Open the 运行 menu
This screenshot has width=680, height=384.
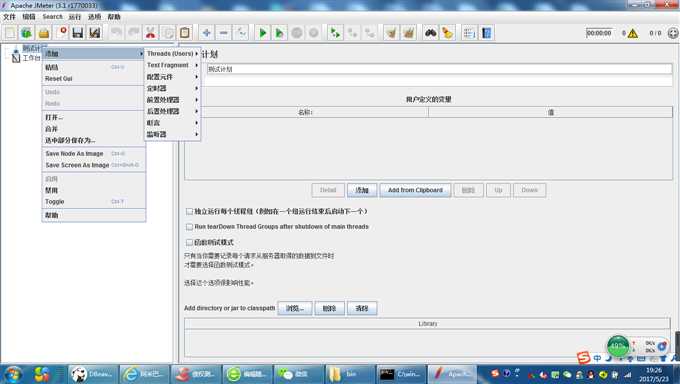pos(75,16)
